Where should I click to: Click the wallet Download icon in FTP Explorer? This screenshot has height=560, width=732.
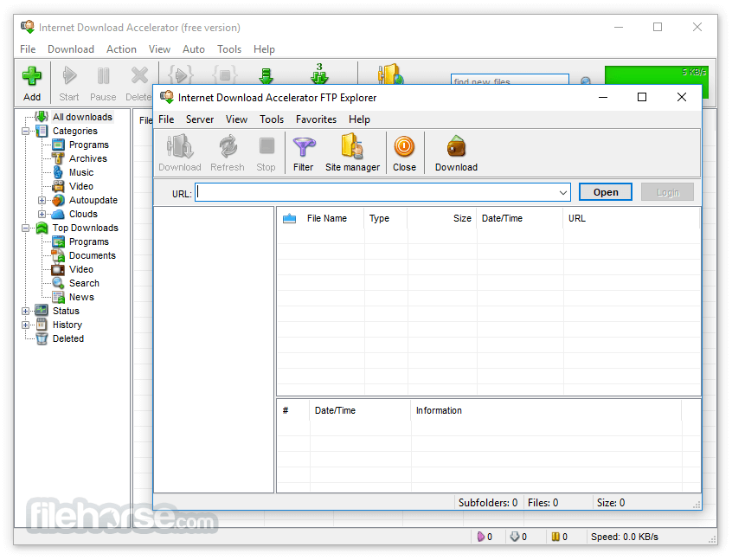456,146
